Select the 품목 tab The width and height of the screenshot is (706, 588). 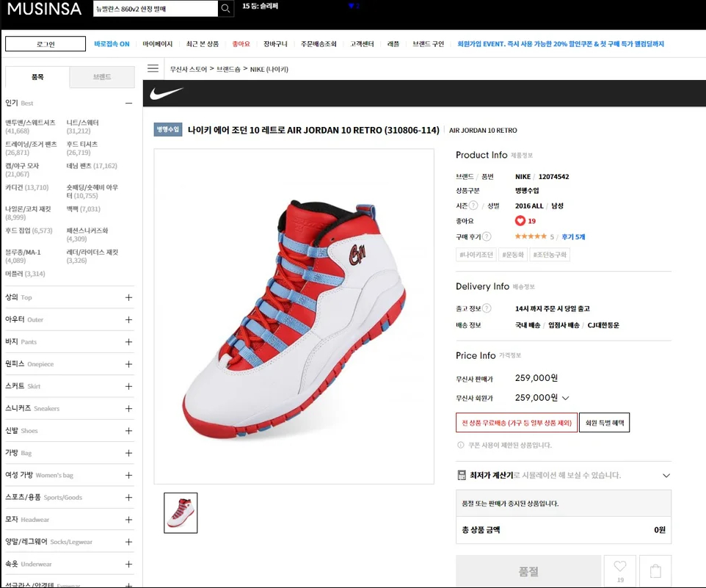coord(37,77)
